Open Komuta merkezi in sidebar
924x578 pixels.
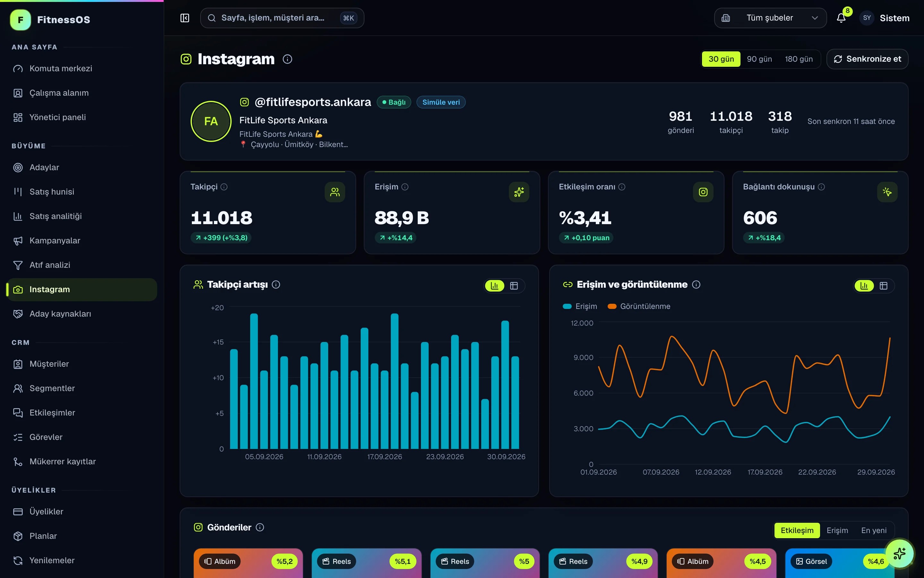(82, 69)
